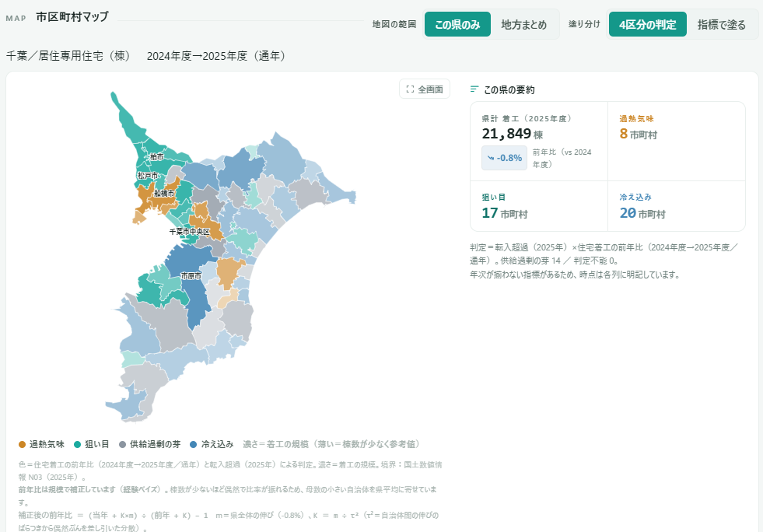
Task: Click the 市区町村マップ section heading
Action: (72, 17)
